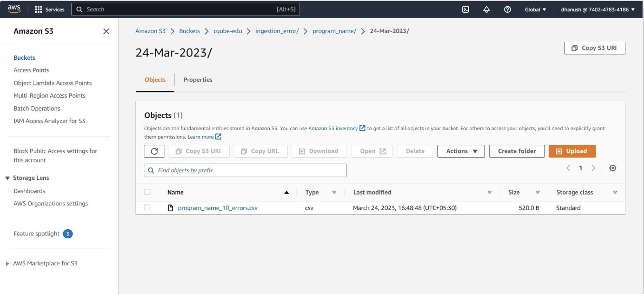Collapse the Storage Lens section
This screenshot has height=299, width=644.
[8, 178]
